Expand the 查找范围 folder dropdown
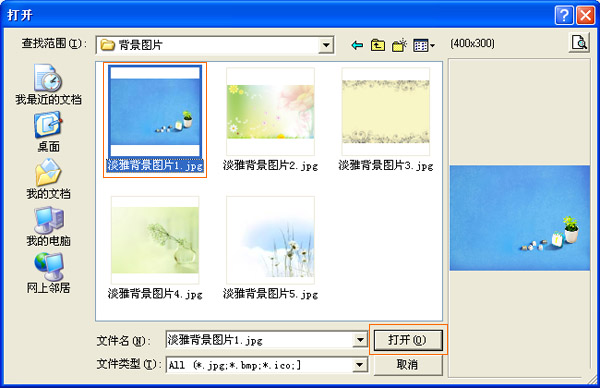Screen dimensions: 600x388 pos(326,45)
